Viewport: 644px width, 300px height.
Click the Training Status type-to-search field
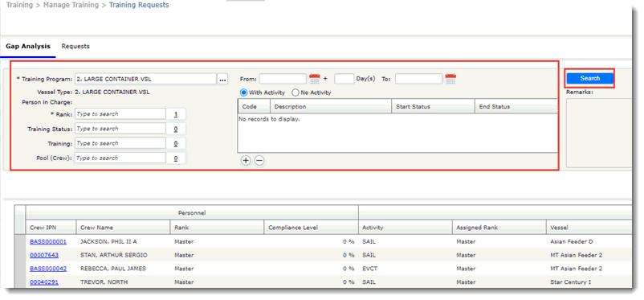[120, 129]
